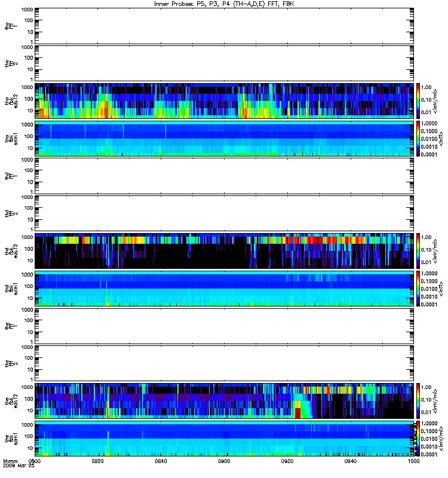448x478 pixels.
Task: Click the empty tha fff 1 panel
Action: pos(224,26)
